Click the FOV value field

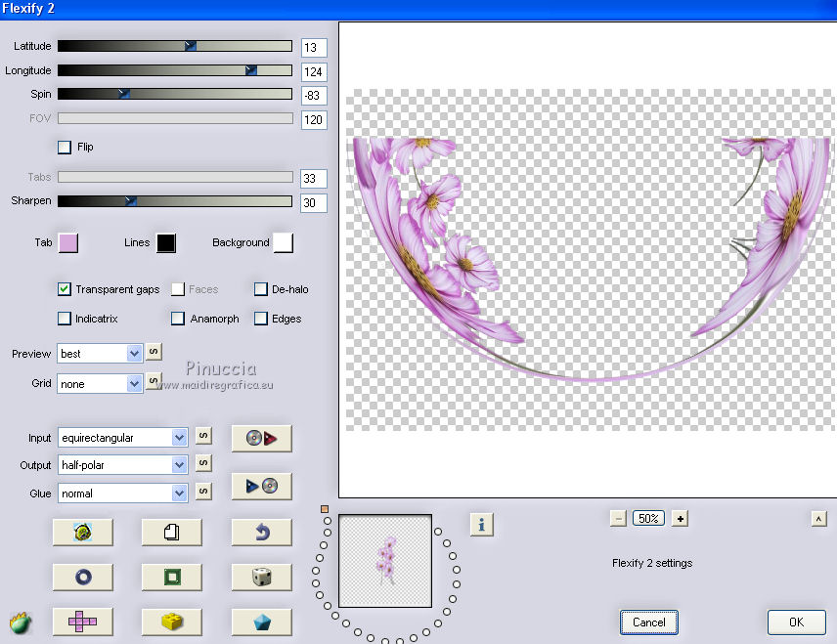[314, 119]
